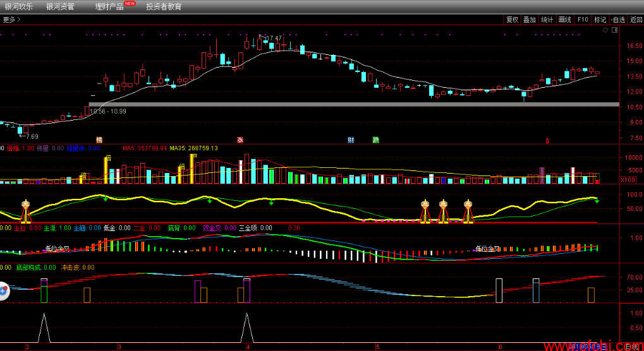Open the 银河资管 menu
Image resolution: width=644 pixels, height=351 pixels.
point(61,6)
